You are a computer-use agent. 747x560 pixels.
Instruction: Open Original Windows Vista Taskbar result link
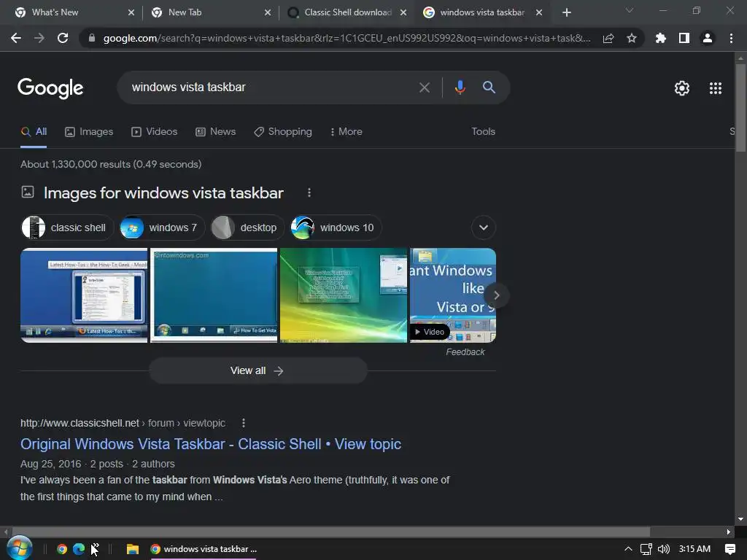[x=211, y=444]
